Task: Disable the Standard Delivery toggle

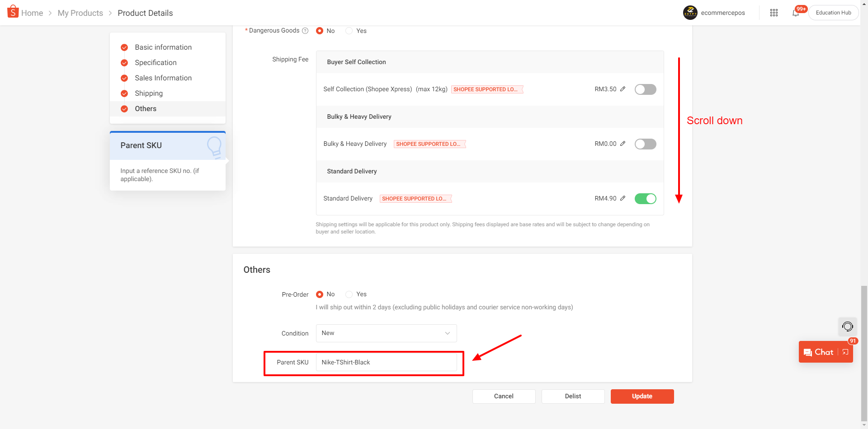Action: click(645, 199)
